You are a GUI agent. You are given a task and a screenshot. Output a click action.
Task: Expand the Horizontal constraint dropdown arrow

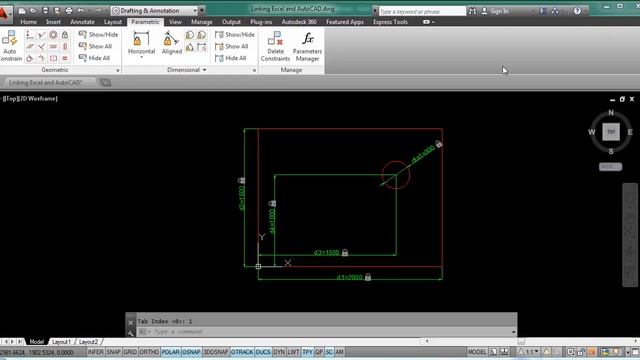pos(141,58)
